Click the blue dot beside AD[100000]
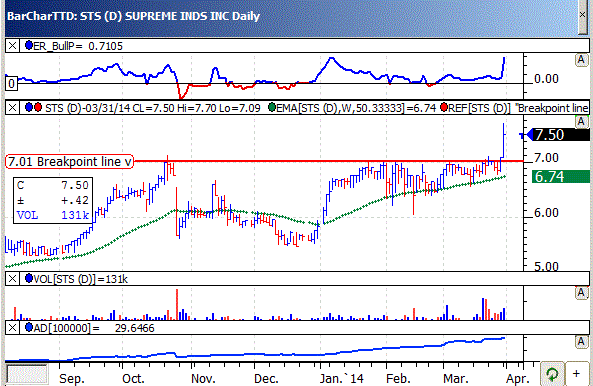 (29, 327)
